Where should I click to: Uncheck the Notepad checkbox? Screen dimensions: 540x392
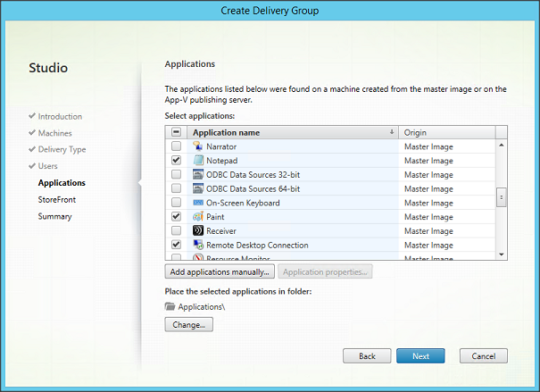[176, 160]
